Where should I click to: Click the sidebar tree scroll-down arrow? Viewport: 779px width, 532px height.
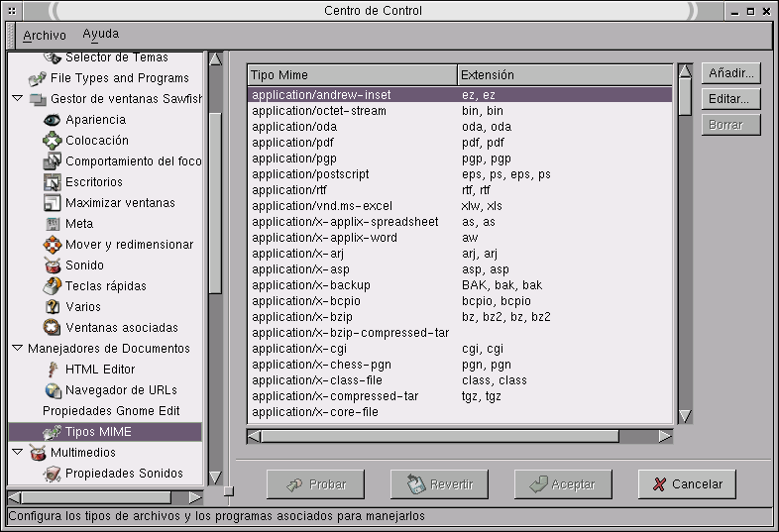216,478
